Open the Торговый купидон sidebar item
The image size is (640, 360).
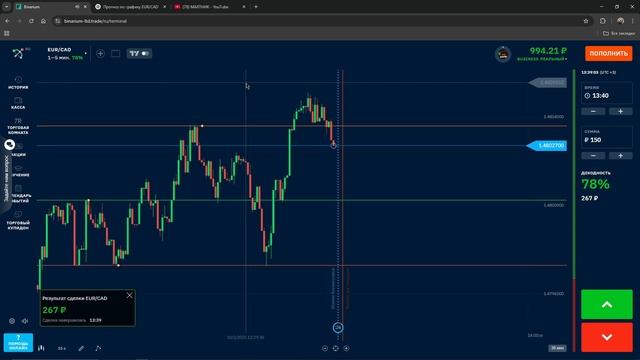(18, 221)
